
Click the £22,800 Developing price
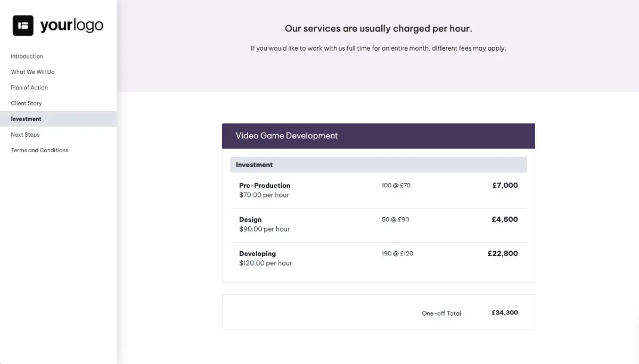click(503, 254)
